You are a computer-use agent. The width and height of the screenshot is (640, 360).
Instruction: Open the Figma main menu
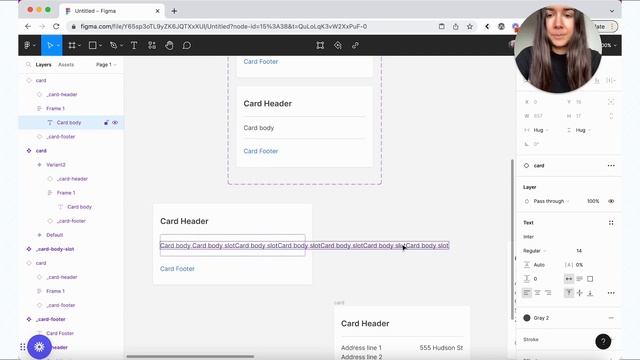[x=29, y=45]
